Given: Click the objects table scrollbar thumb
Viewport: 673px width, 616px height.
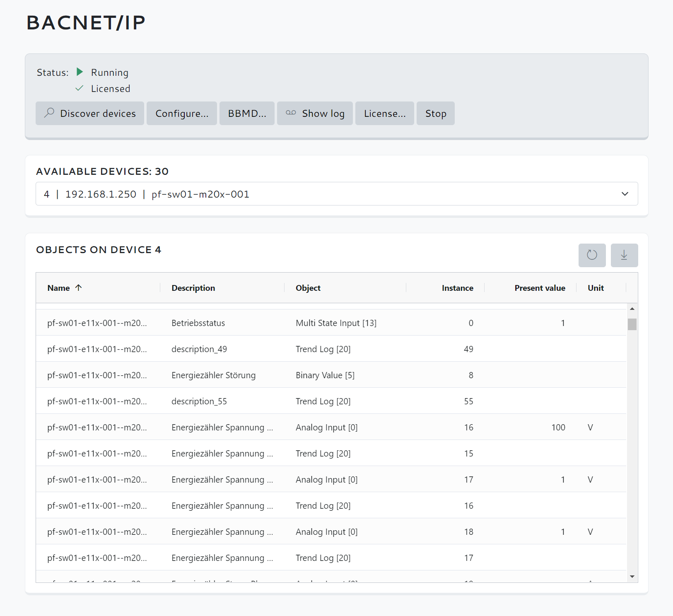Looking at the screenshot, I should pos(632,324).
